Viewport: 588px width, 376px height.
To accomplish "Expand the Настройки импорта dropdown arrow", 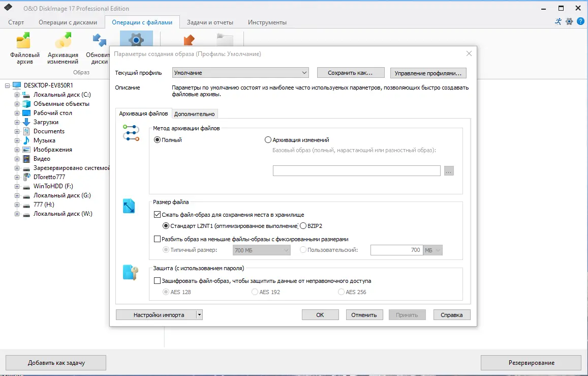I will (x=198, y=314).
